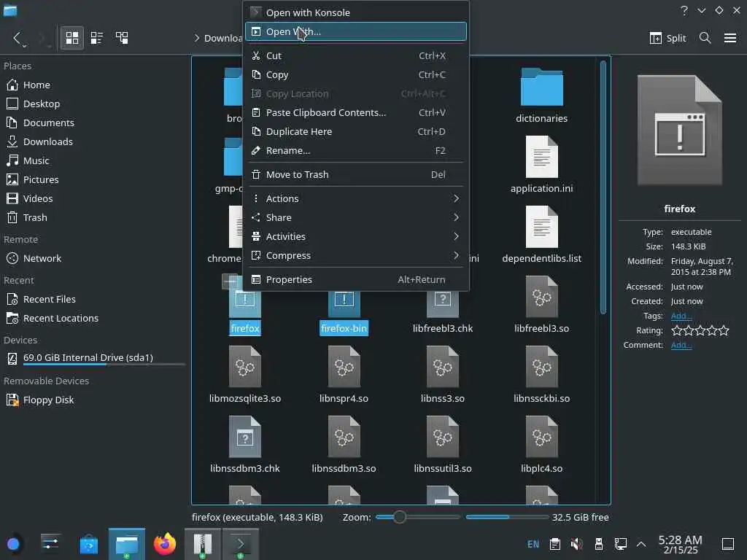Screen dimensions: 747x560
Task: Choose Duplicate Here
Action: coord(355,132)
